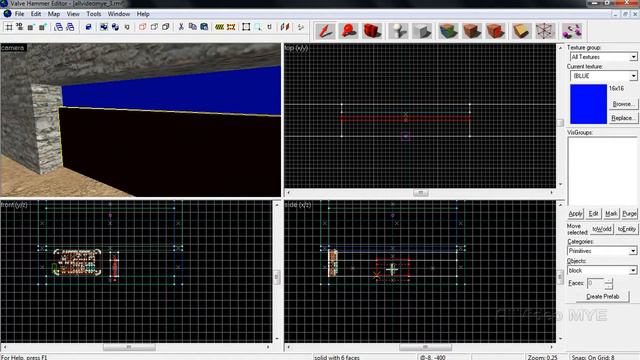The width and height of the screenshot is (640, 360).
Task: Click the Run Map icon
Action: click(301, 27)
